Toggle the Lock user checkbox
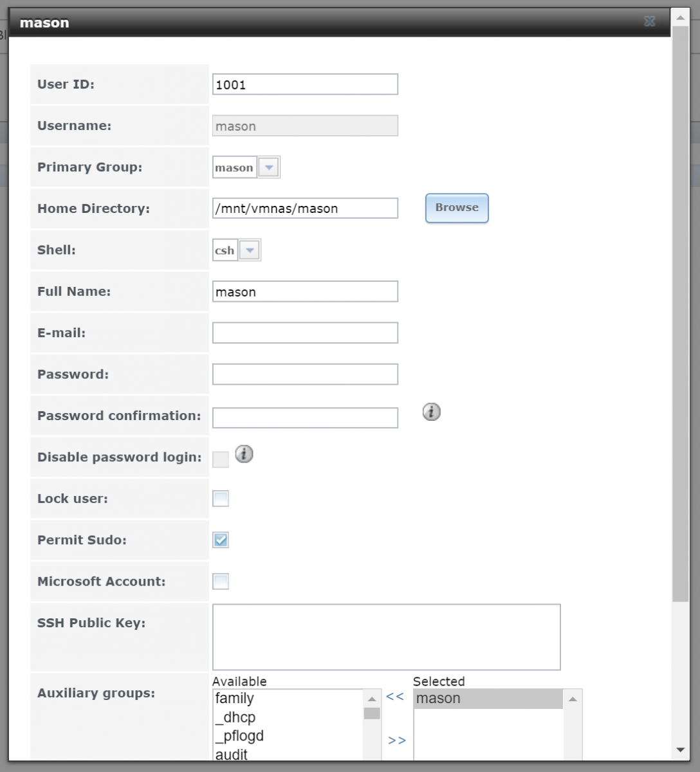The height and width of the screenshot is (772, 700). pyautogui.click(x=221, y=499)
